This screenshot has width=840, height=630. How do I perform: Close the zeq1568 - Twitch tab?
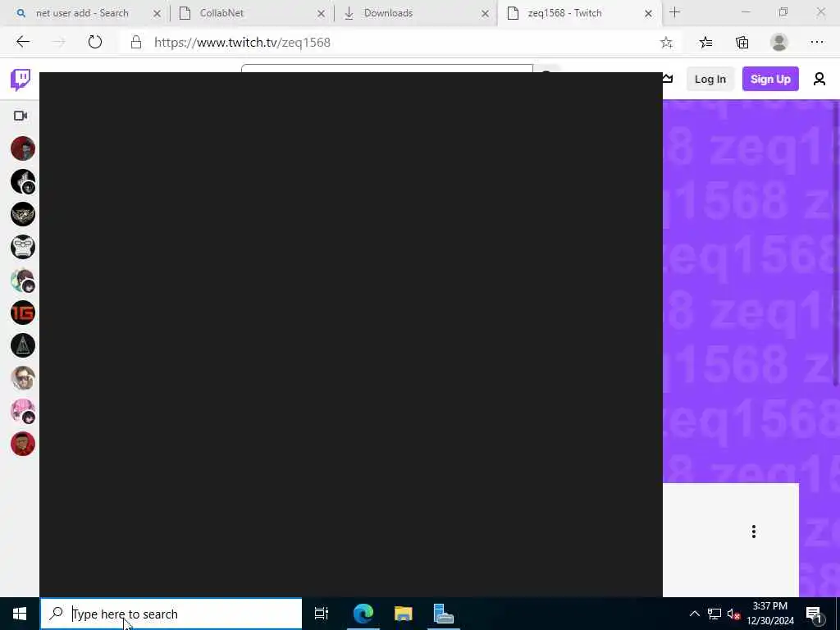tap(648, 13)
